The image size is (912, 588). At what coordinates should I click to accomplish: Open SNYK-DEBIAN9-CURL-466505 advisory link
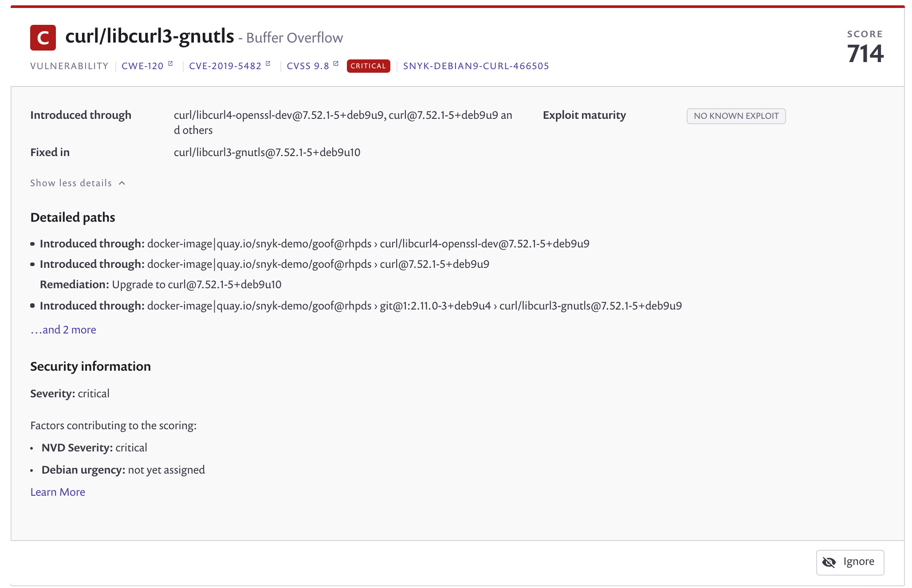pyautogui.click(x=476, y=66)
